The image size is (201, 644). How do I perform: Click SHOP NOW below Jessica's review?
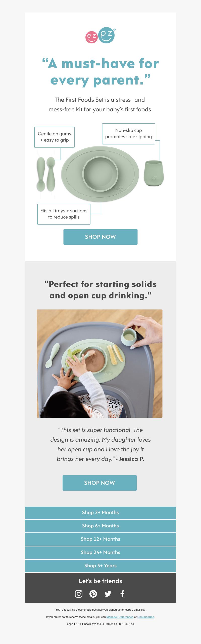pyautogui.click(x=99, y=483)
